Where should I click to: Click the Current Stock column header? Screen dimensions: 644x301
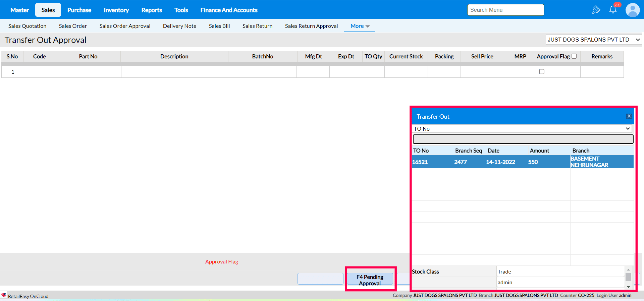pyautogui.click(x=406, y=57)
